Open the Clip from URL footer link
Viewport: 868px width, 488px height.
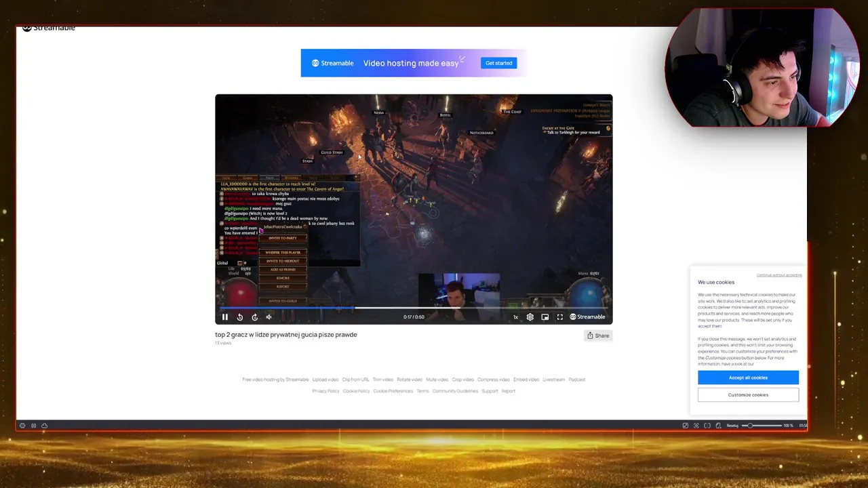point(355,380)
